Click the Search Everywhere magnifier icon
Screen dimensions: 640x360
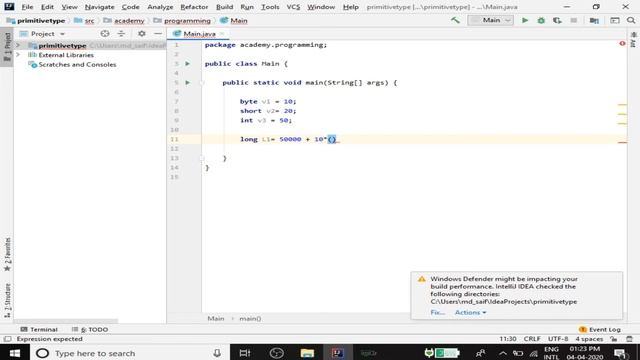(631, 20)
